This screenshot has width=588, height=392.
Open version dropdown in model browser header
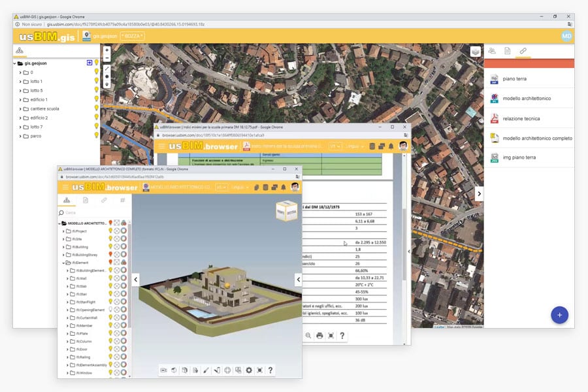click(x=221, y=188)
